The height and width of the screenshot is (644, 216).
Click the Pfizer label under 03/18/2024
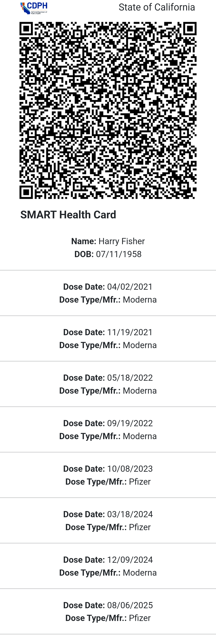point(140,527)
